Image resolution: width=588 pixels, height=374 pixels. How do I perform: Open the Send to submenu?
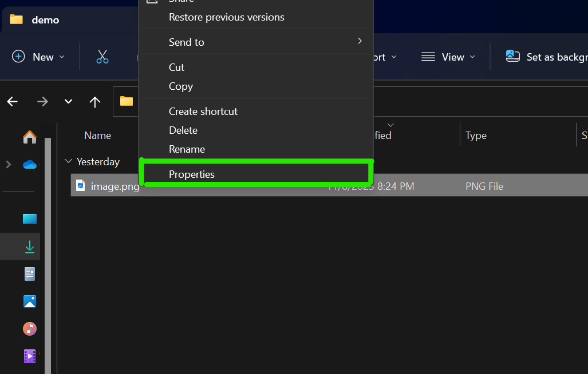[x=187, y=42]
